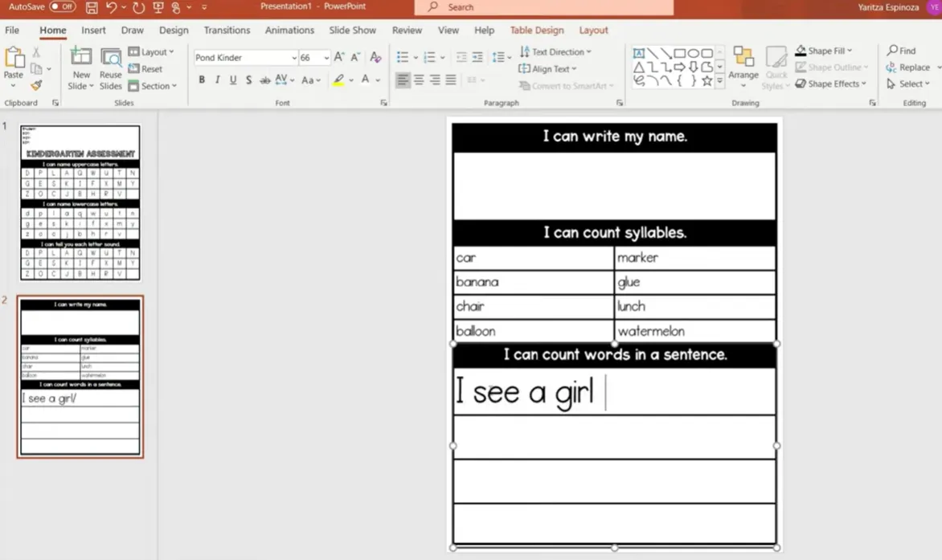This screenshot has width=942, height=560.
Task: Click the Find search tool
Action: [901, 51]
